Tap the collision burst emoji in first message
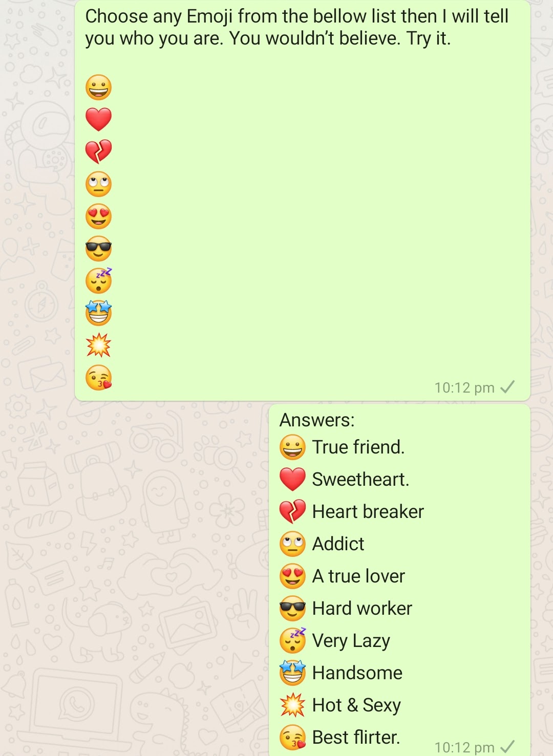The height and width of the screenshot is (756, 553). click(98, 345)
